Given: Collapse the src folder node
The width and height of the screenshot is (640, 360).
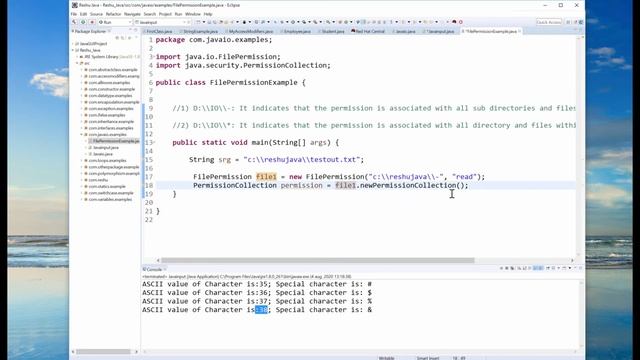Looking at the screenshot, I should click(x=78, y=63).
